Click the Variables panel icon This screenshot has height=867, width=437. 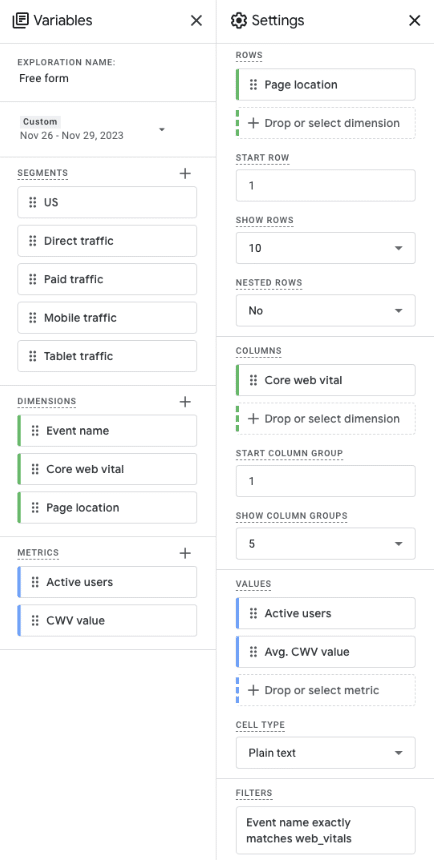(x=20, y=20)
